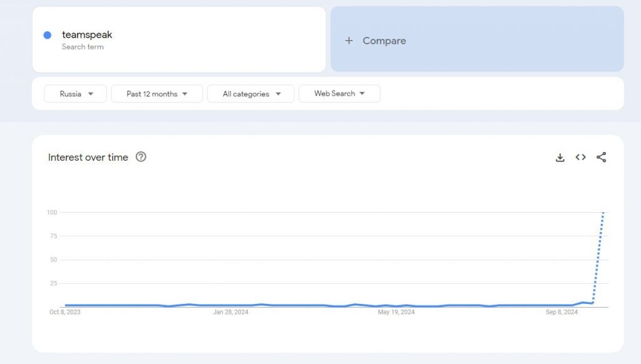Click the Search term subtitle text
Screen dimensions: 641x364
coord(83,47)
